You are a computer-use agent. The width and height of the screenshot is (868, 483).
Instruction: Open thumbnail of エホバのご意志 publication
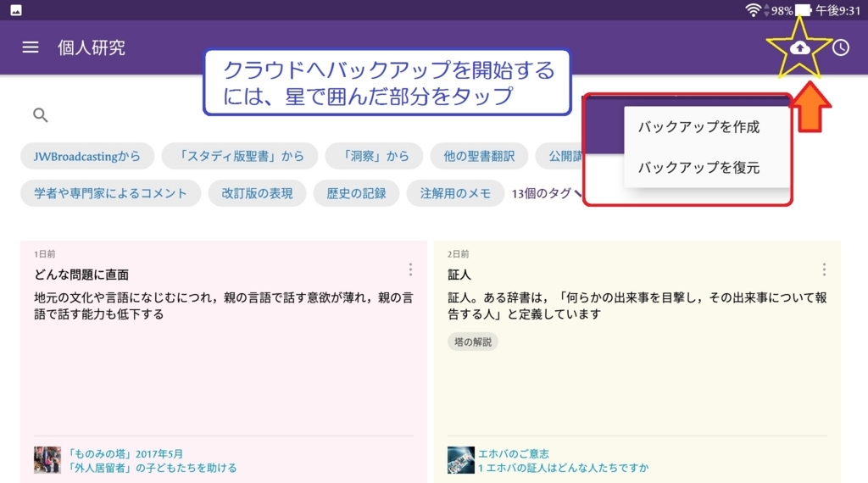click(460, 460)
